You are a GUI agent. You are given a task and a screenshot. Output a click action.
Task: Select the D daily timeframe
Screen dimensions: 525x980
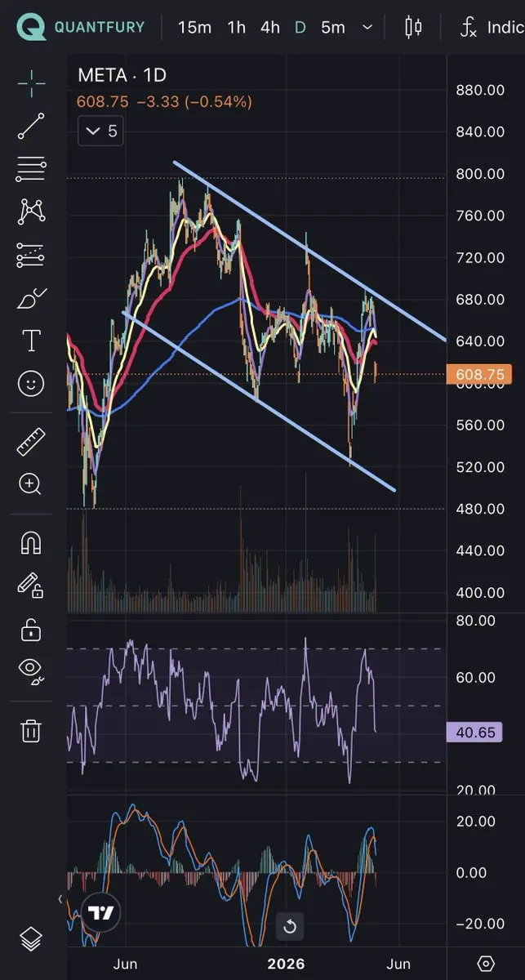pos(300,28)
